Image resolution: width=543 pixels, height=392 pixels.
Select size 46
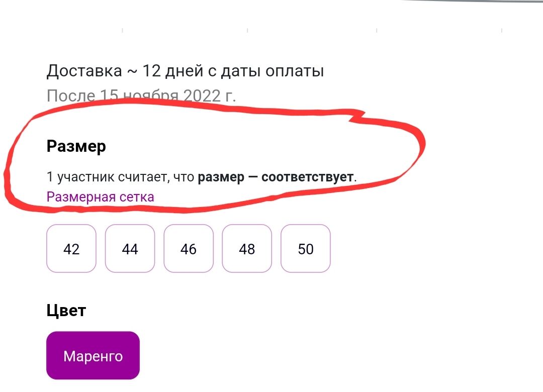coord(188,249)
